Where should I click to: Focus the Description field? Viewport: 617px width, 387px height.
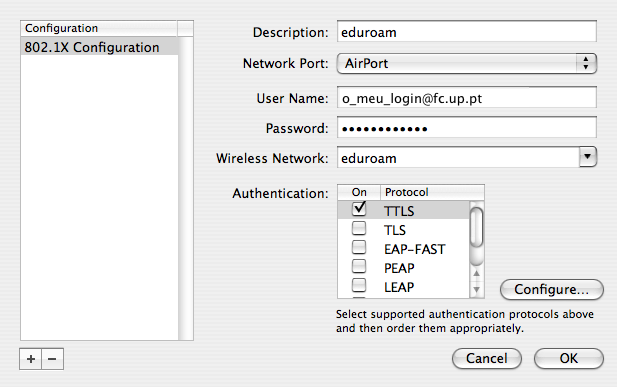coord(467,31)
